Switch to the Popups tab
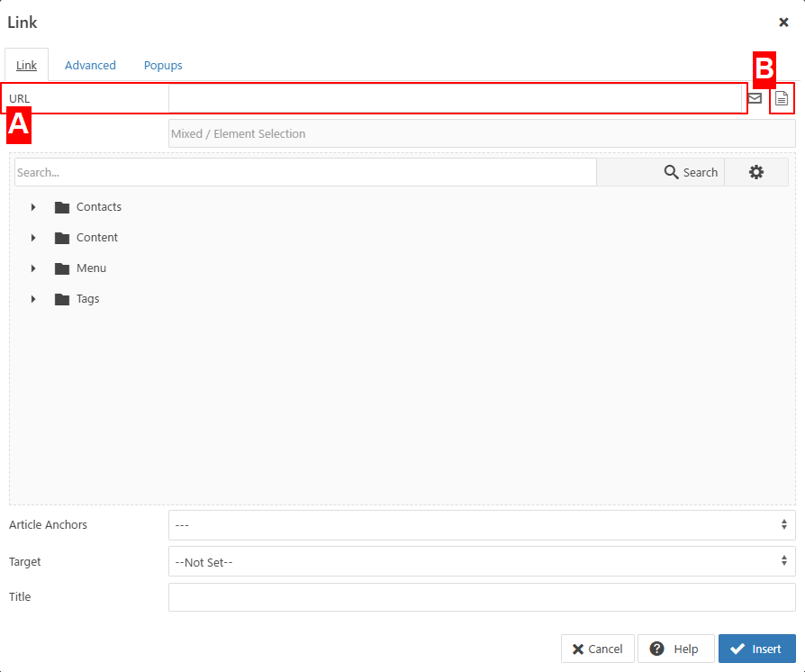The width and height of the screenshot is (805, 672). (163, 66)
